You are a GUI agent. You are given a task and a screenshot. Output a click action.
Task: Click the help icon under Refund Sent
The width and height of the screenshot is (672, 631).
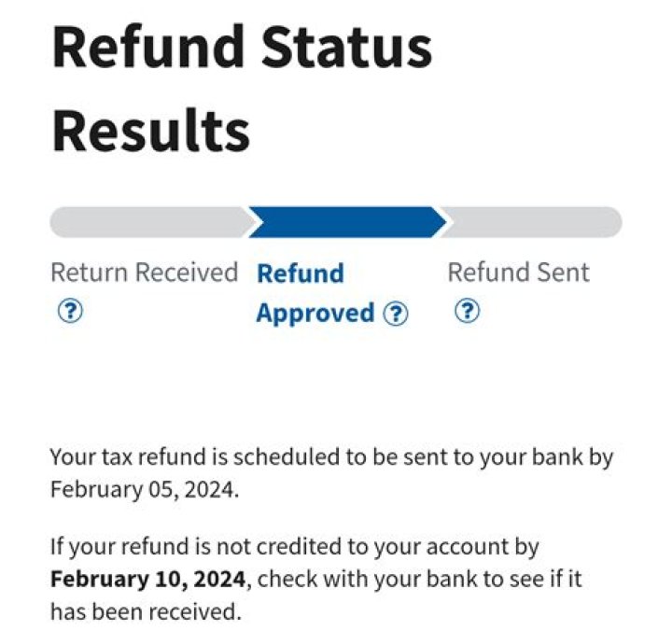[x=467, y=312]
